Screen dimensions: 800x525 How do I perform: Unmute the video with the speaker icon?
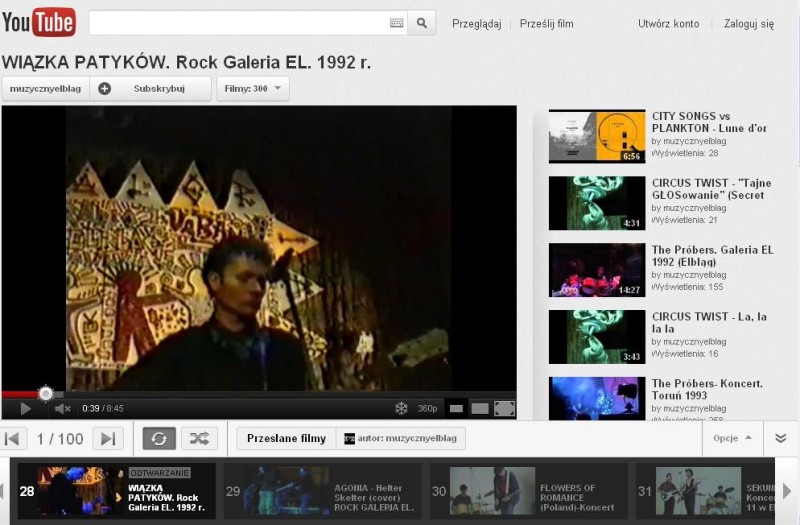(x=62, y=409)
